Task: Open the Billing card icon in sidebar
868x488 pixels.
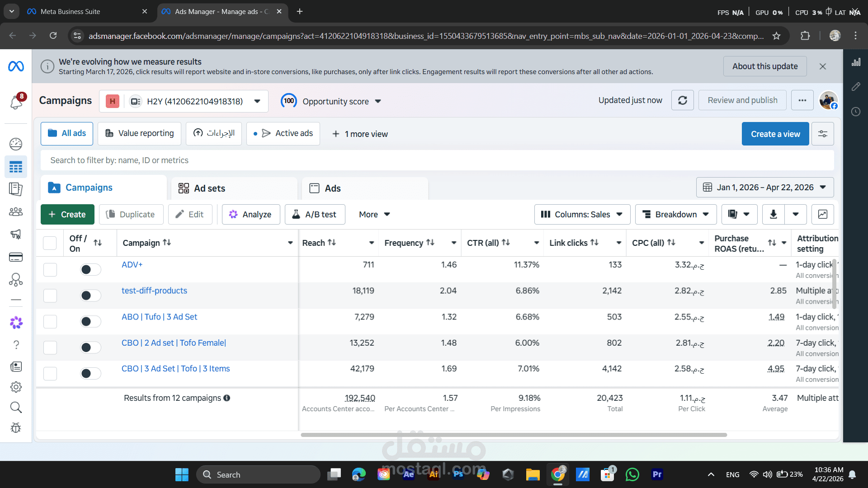Action: click(16, 257)
